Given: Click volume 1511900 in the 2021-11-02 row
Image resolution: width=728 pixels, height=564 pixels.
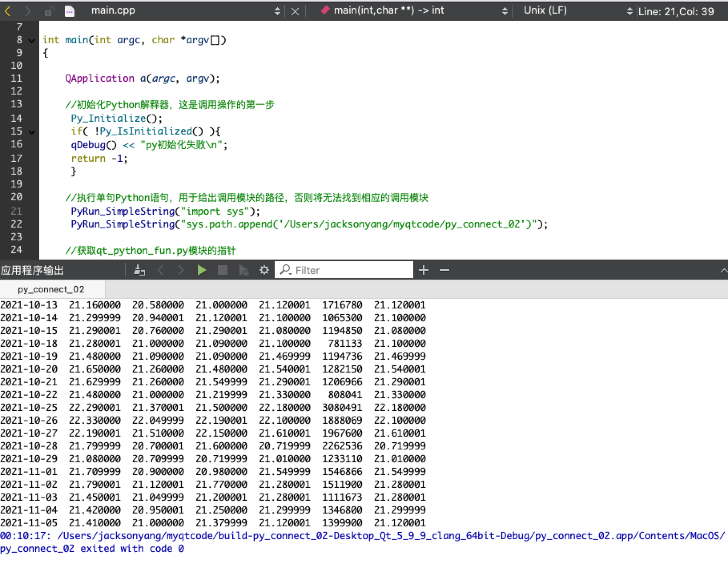Looking at the screenshot, I should tap(342, 485).
